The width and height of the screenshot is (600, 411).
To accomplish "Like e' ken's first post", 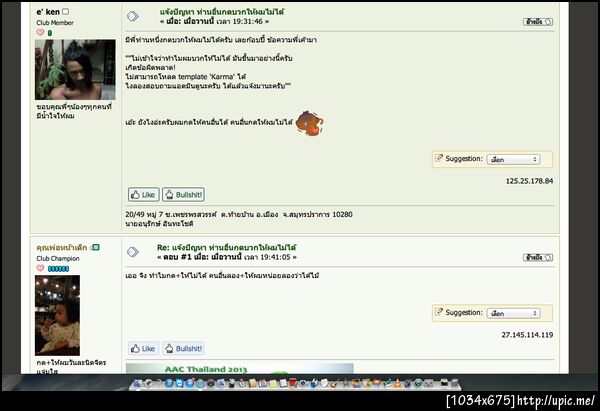I will tap(143, 195).
